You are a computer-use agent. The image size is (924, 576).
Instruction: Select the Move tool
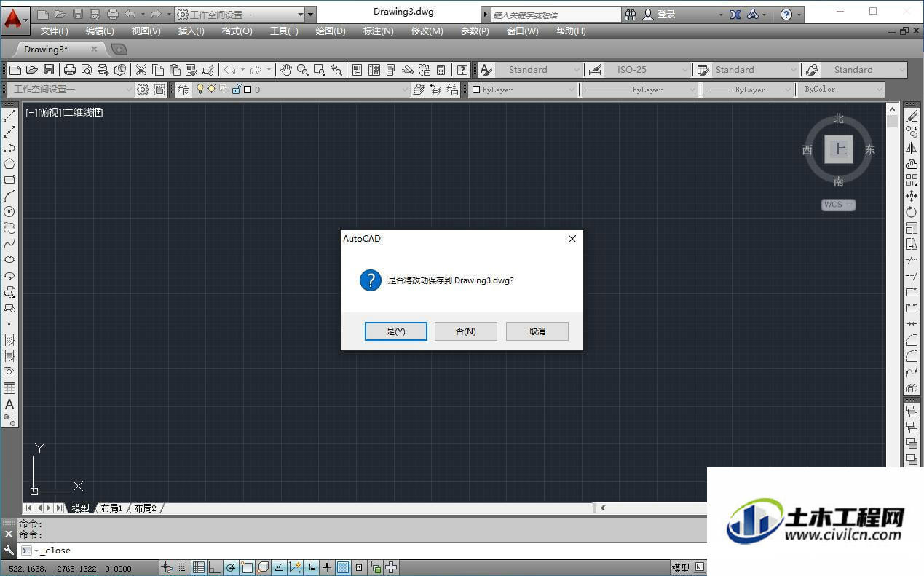click(912, 196)
